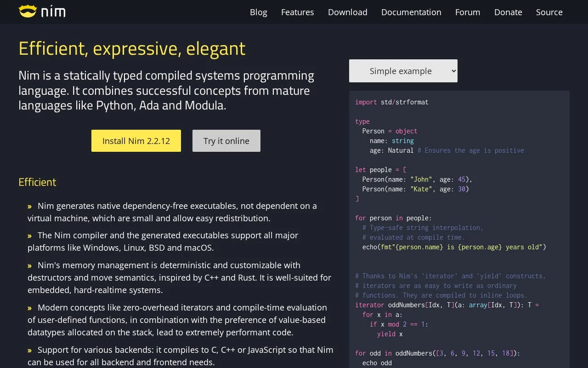Go to the Features page

[x=298, y=12]
